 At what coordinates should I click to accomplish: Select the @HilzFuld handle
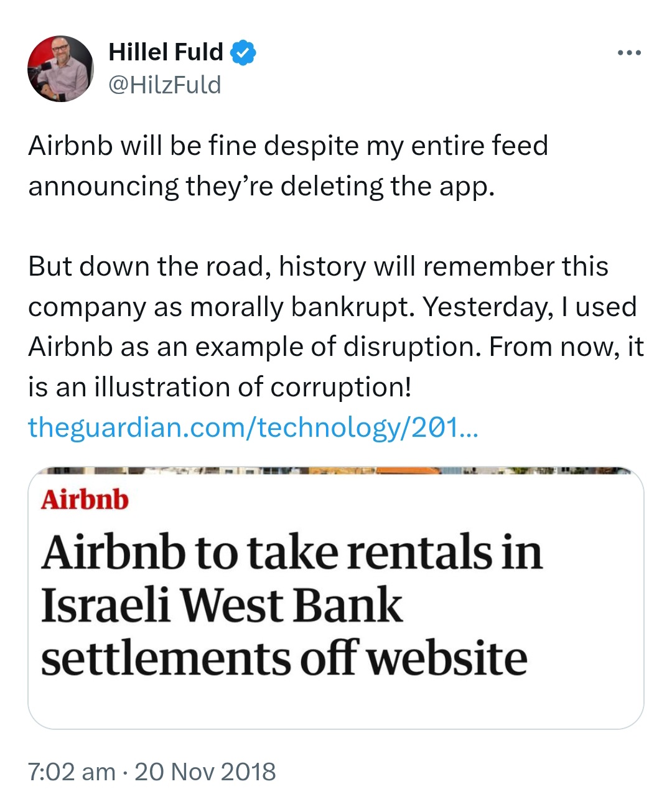click(x=165, y=85)
